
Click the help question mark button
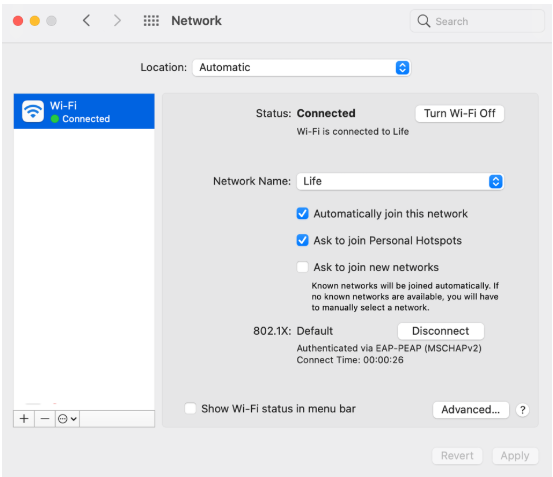(x=522, y=410)
